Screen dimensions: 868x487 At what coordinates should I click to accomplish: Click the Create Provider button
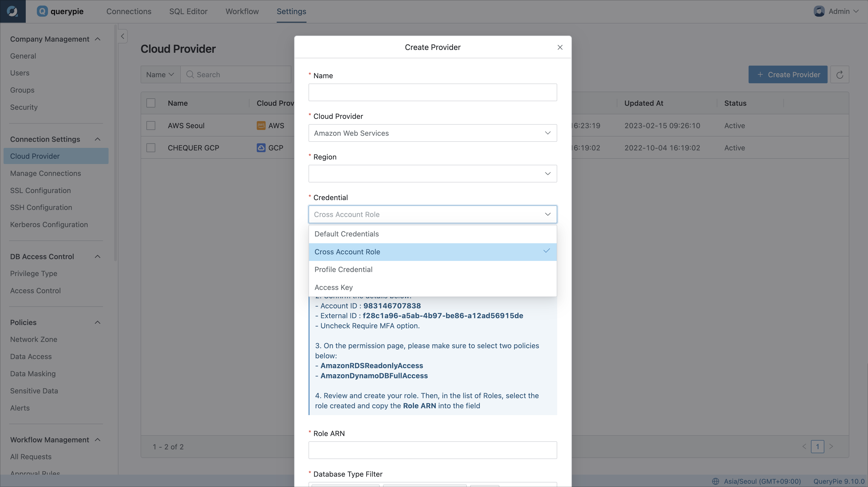click(788, 74)
